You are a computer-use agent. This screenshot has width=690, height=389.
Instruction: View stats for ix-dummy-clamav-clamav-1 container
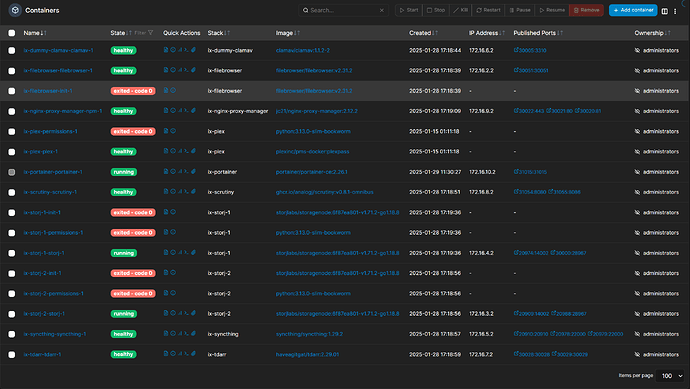click(180, 50)
